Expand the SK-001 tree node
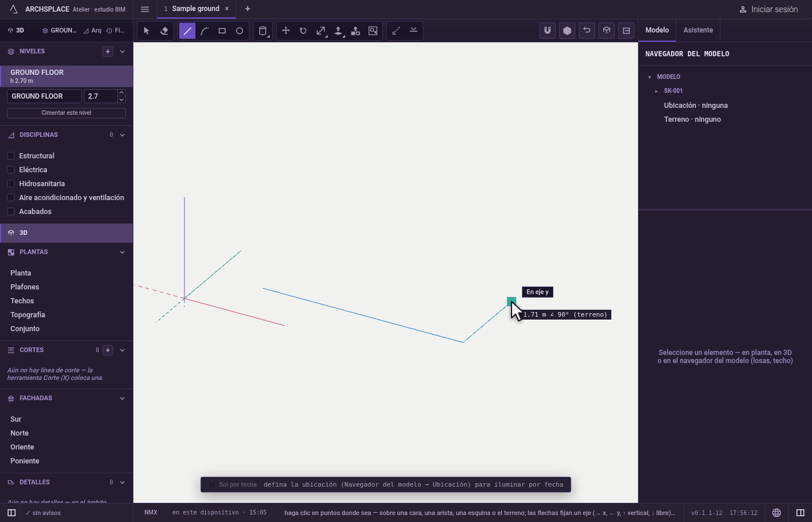This screenshot has width=812, height=522. [657, 91]
